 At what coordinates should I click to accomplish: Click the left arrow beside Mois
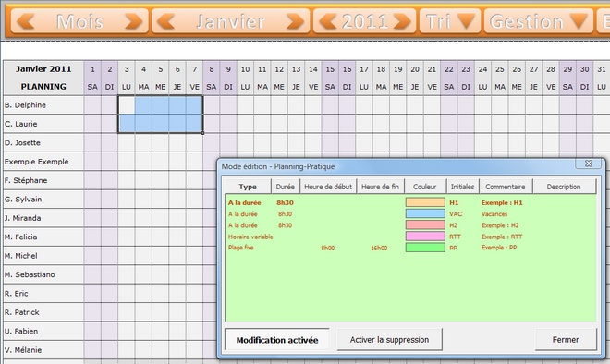(27, 21)
